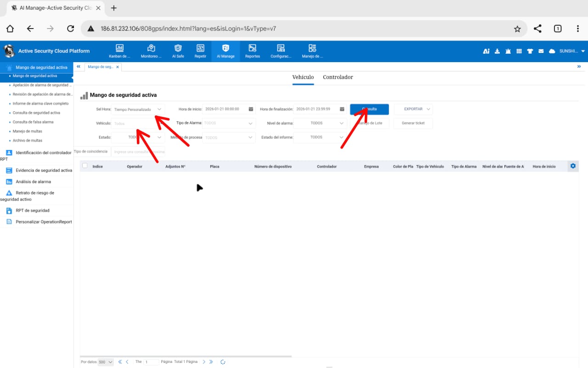Open the Nivel de alarma dropdown

(x=320, y=123)
